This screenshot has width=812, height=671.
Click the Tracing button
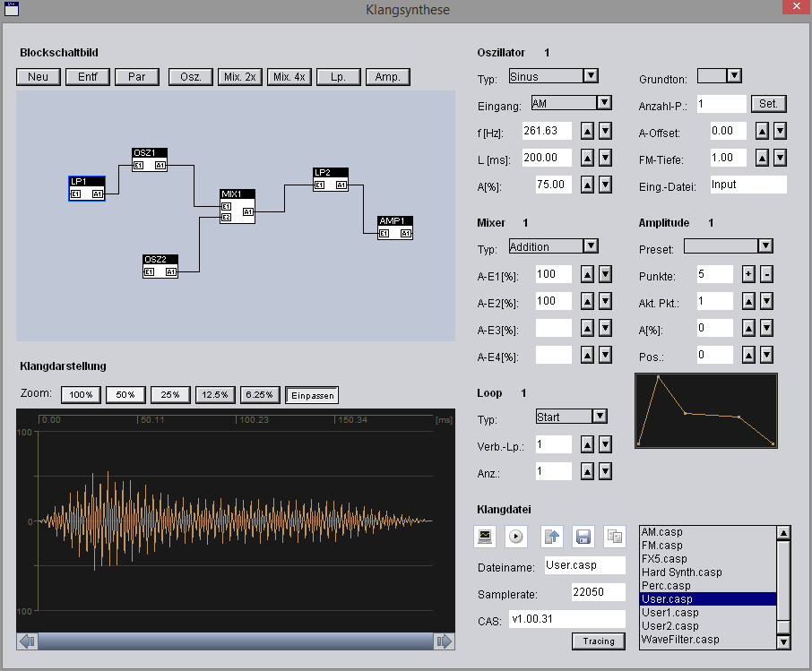point(598,641)
